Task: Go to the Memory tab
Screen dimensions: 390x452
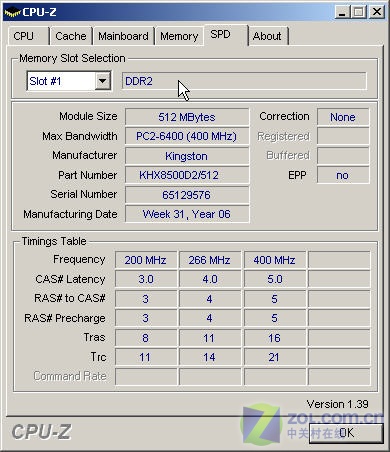Action: click(x=179, y=36)
